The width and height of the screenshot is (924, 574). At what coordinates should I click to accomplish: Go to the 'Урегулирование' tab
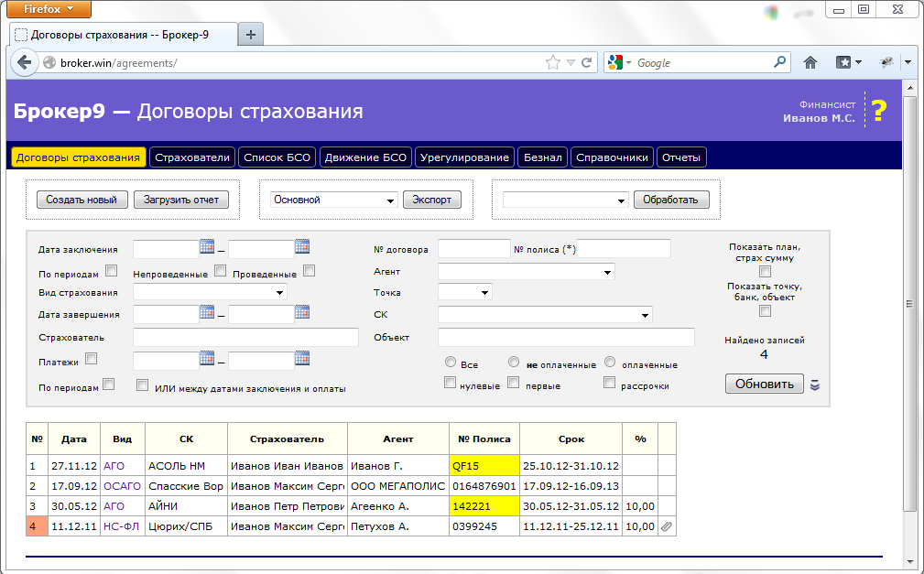(464, 157)
